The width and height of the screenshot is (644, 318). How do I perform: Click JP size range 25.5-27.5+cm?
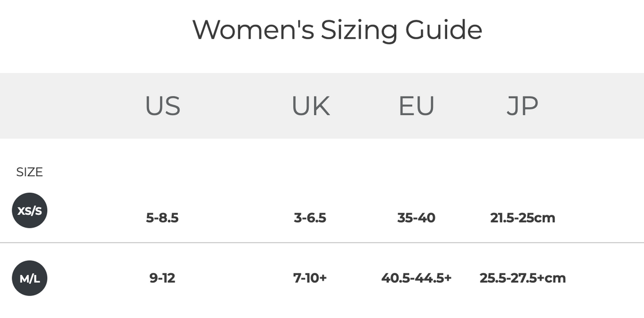(523, 278)
